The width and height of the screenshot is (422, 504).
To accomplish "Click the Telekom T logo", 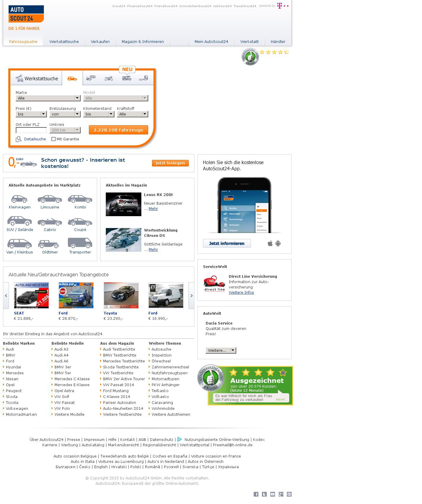I will pyautogui.click(x=282, y=6).
